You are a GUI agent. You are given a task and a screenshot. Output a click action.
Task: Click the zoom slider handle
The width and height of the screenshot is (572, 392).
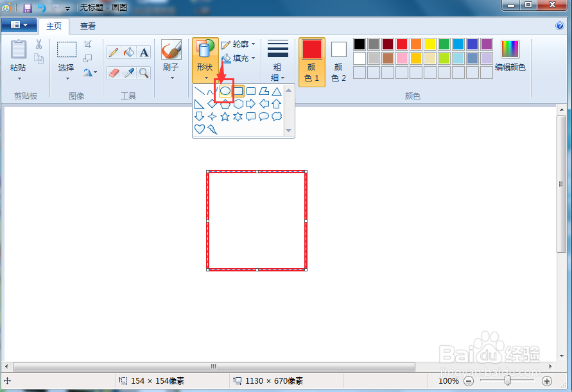coord(507,380)
